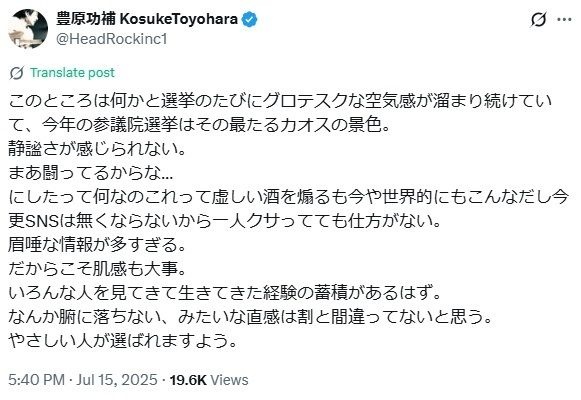Click the blue verified checkmark badge
The image size is (581, 400).
[x=249, y=19]
